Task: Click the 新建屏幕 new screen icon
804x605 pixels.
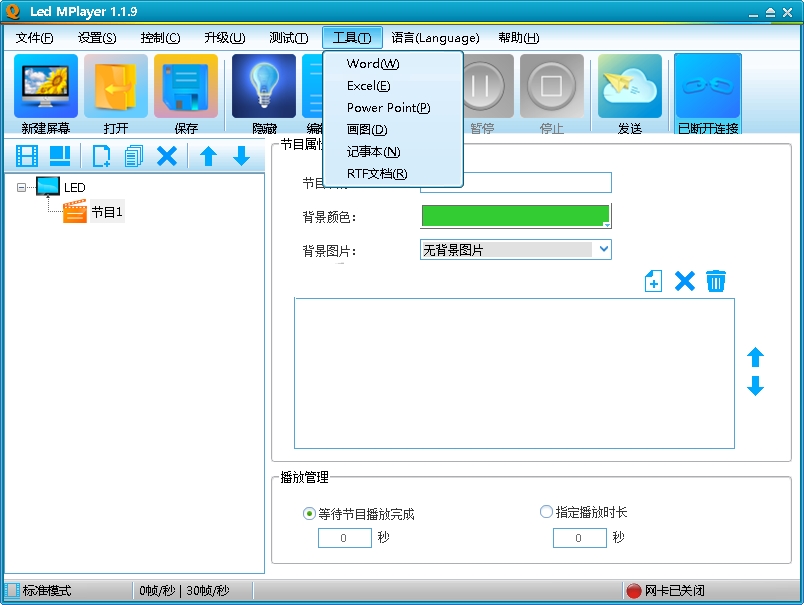Action: (x=46, y=86)
